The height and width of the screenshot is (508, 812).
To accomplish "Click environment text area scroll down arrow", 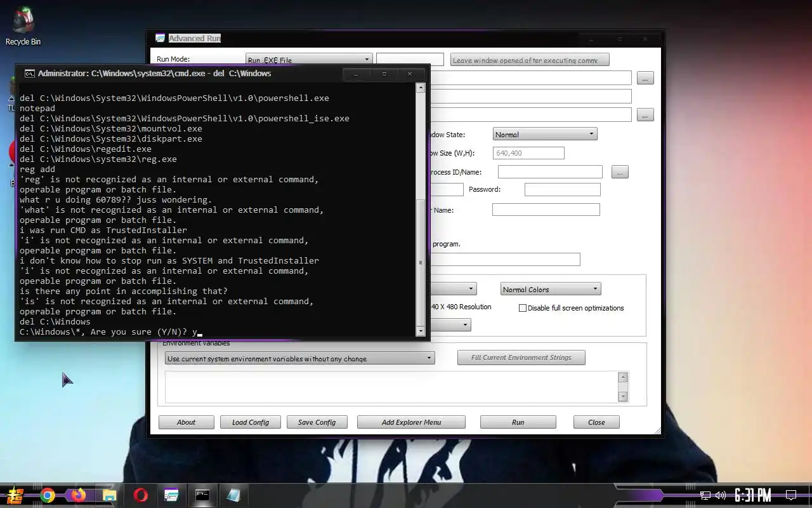I will tap(623, 396).
